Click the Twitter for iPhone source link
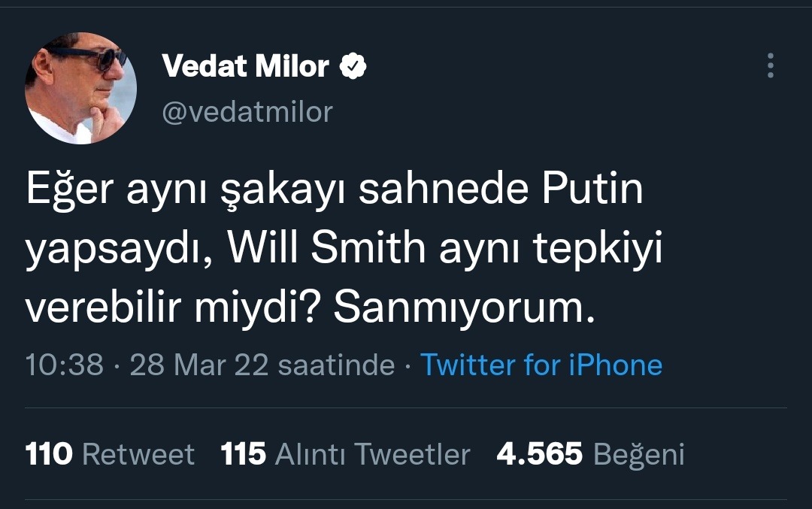This screenshot has height=509, width=812. pos(541,365)
